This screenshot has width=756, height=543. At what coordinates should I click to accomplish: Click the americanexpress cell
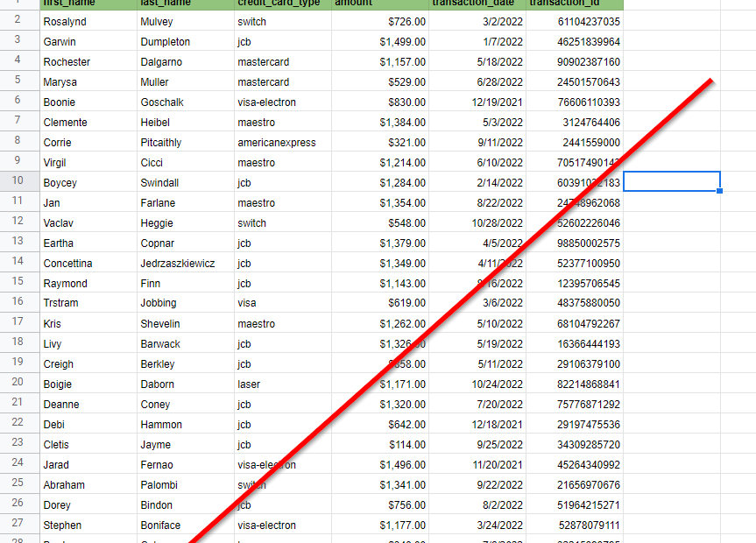[x=283, y=142]
